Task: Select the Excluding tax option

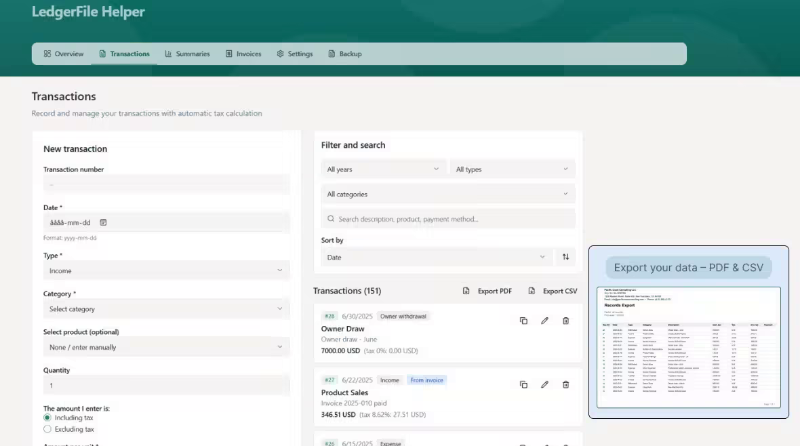Action: coord(47,429)
